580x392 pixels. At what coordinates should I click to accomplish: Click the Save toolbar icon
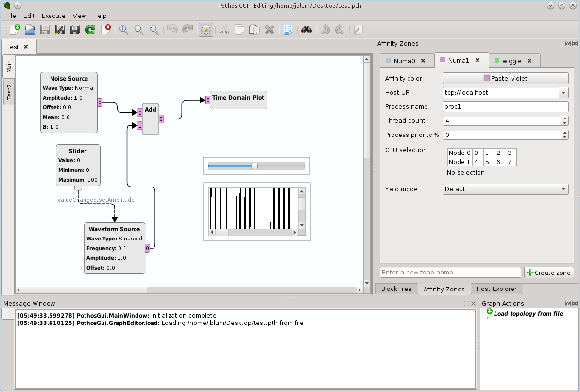[x=45, y=30]
